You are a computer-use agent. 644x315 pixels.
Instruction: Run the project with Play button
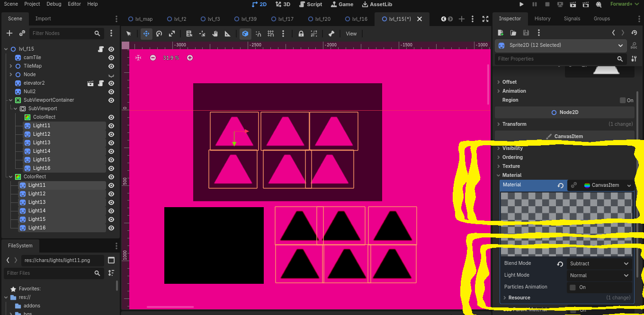pos(522,4)
